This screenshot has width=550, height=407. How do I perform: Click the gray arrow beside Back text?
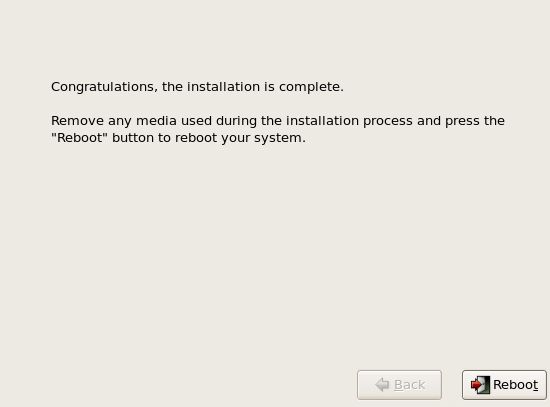(382, 385)
